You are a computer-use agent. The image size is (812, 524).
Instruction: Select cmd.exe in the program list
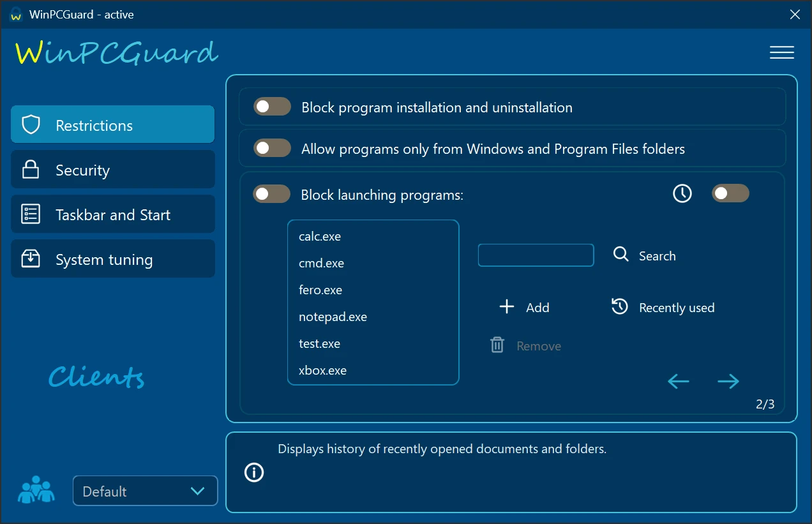(x=373, y=263)
